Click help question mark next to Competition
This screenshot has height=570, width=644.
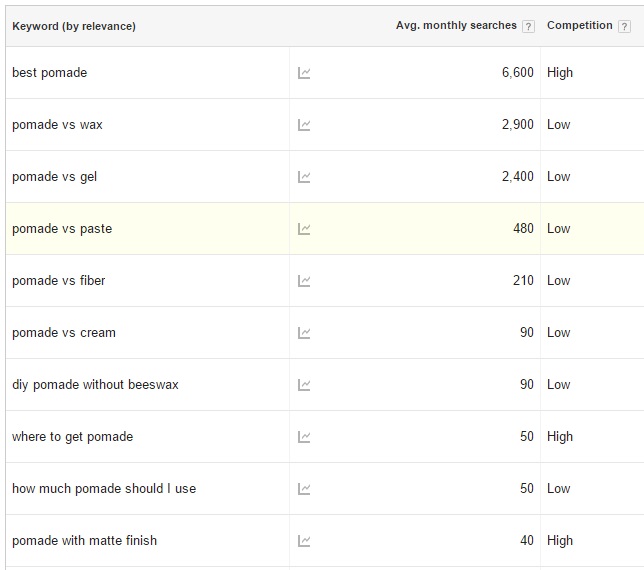click(x=624, y=27)
